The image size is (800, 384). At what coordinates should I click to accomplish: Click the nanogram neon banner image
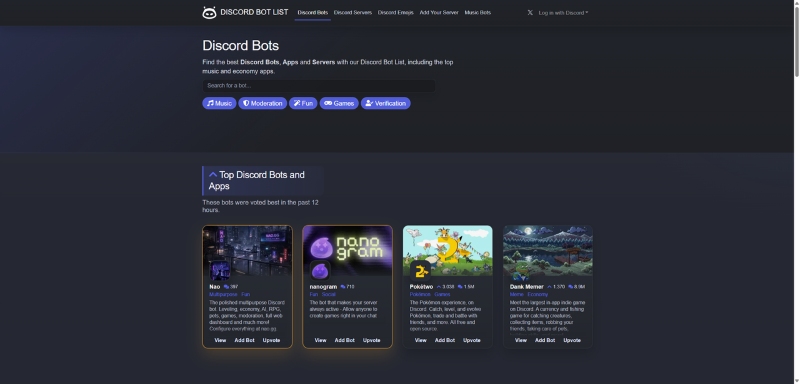[347, 250]
